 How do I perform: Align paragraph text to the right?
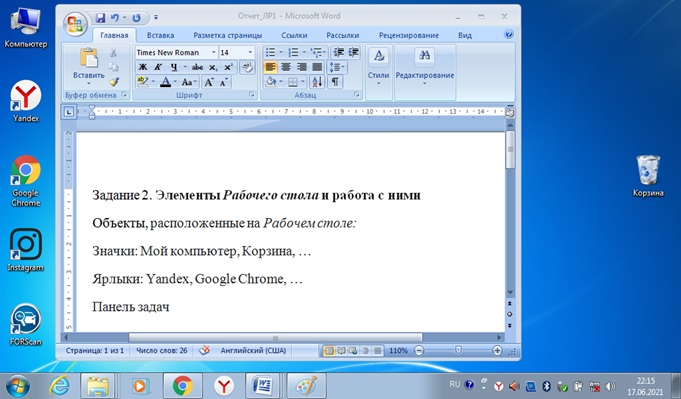301,67
